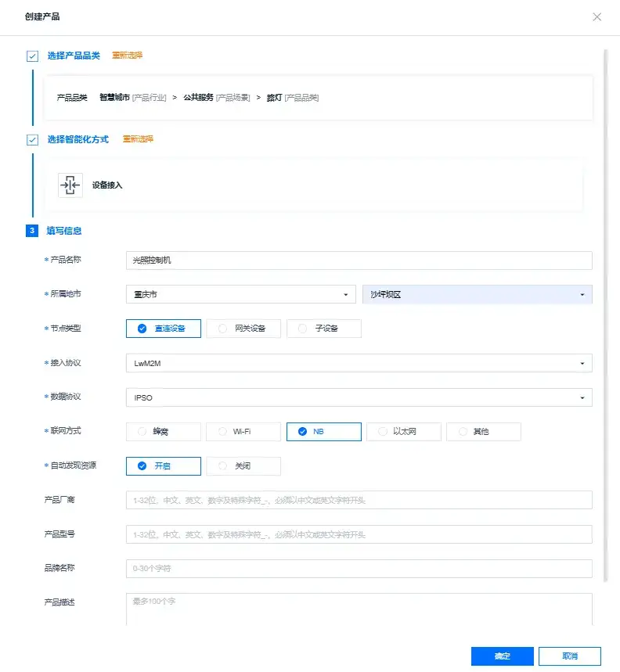Click 重新选择 next to 选择产品品类
The height and width of the screenshot is (672, 620).
click(x=128, y=56)
